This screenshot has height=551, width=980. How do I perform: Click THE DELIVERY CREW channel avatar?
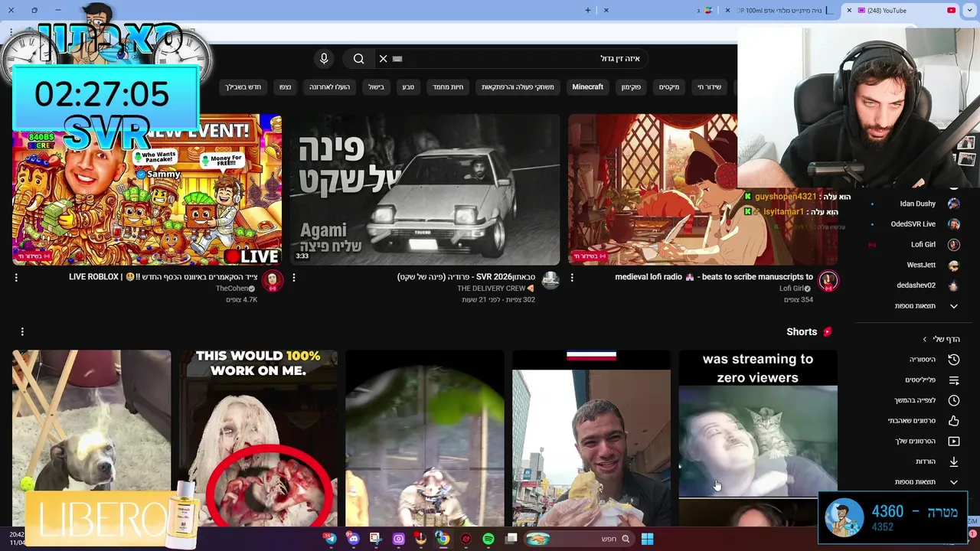[550, 281]
